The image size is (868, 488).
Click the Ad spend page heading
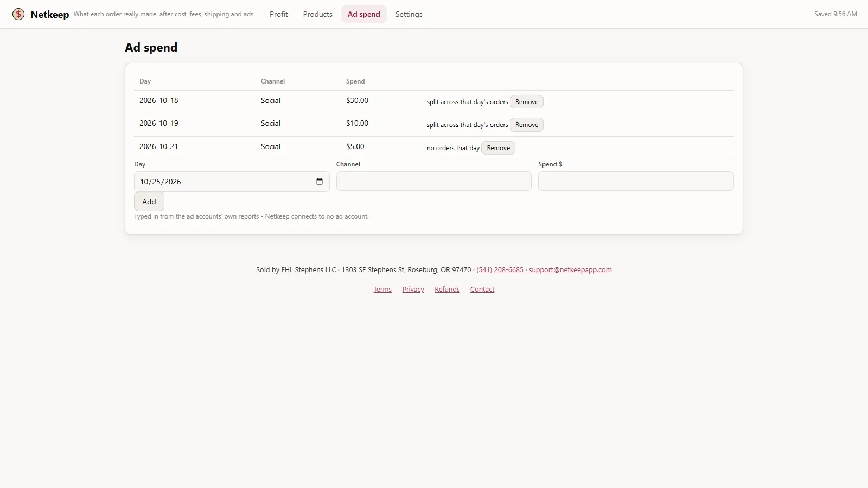point(151,47)
